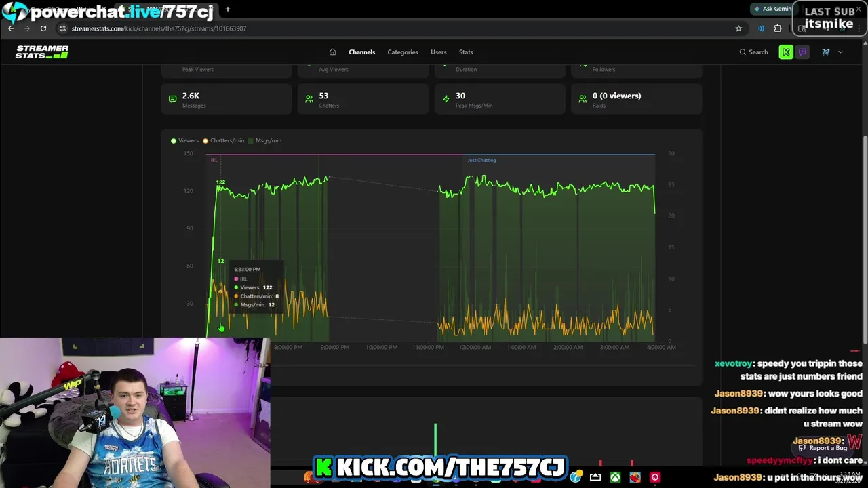The width and height of the screenshot is (868, 488).
Task: Click the 0 (0 viewers) Raids value
Action: (616, 96)
